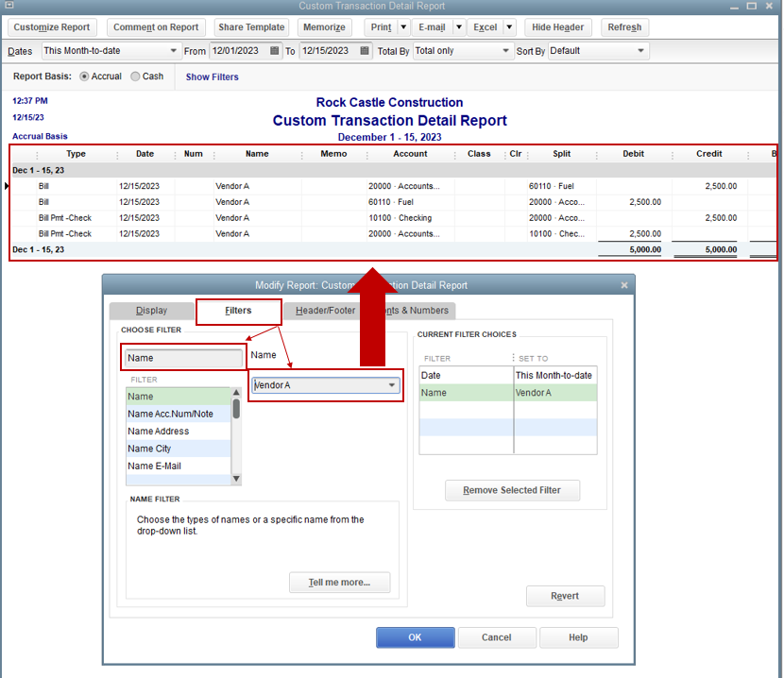
Task: Click Comment on Report
Action: point(156,27)
